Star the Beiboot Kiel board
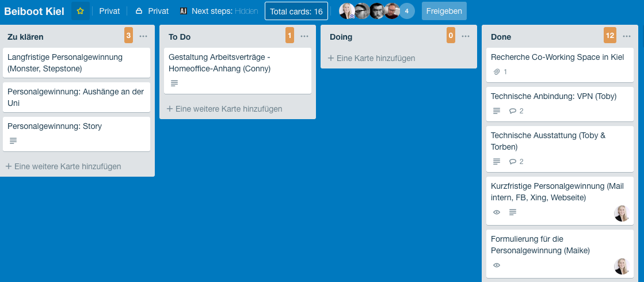The image size is (644, 282). coord(81,11)
